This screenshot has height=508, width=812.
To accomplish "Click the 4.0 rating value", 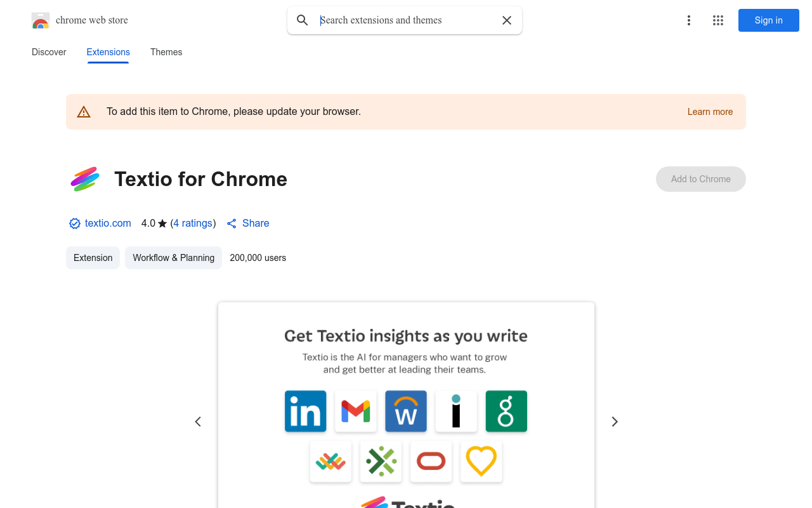I will tap(148, 224).
